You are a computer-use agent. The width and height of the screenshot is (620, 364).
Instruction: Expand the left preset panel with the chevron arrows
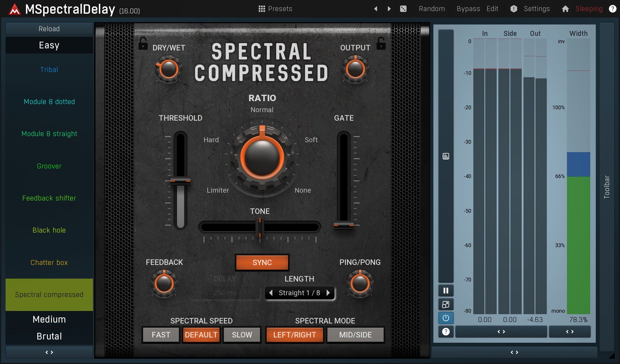tap(49, 352)
